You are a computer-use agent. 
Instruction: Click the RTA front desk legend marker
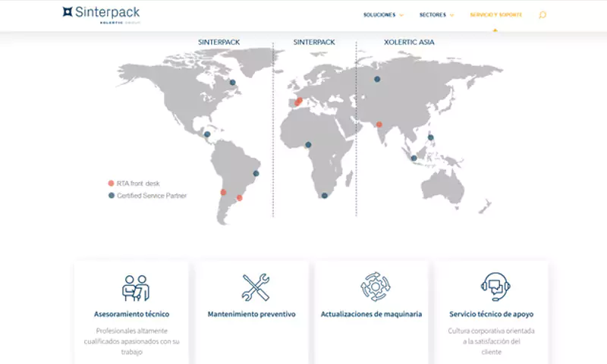pos(111,183)
